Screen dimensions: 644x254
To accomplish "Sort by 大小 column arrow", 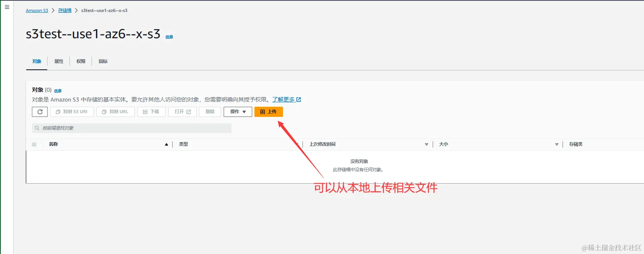I will pyautogui.click(x=557, y=144).
